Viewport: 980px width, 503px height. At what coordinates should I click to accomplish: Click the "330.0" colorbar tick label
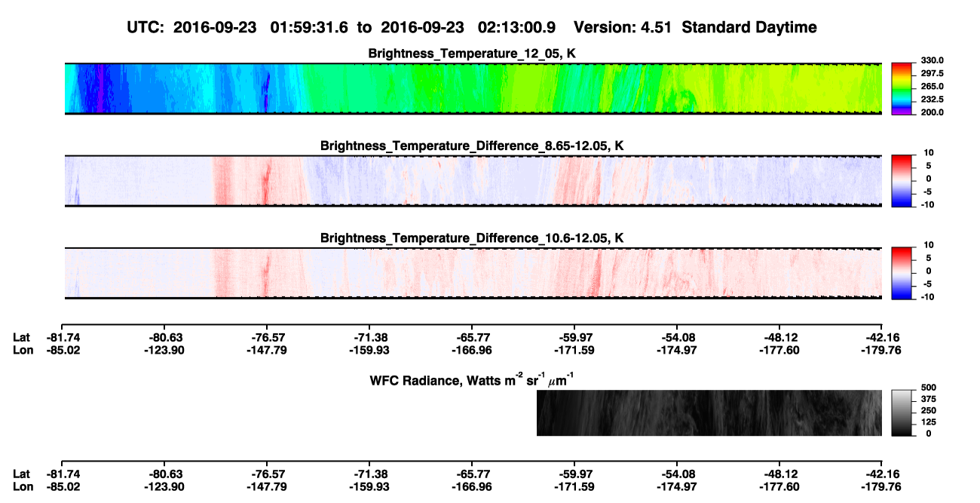point(933,60)
